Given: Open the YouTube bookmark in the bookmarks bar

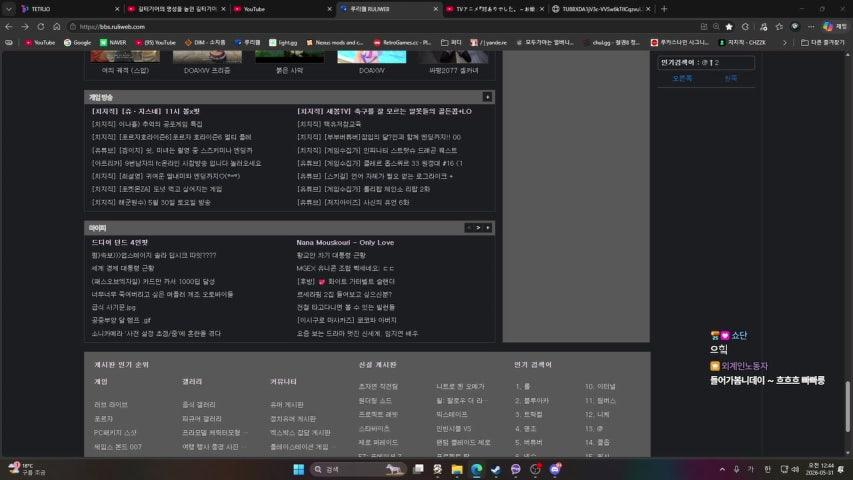Looking at the screenshot, I should click(x=40, y=42).
